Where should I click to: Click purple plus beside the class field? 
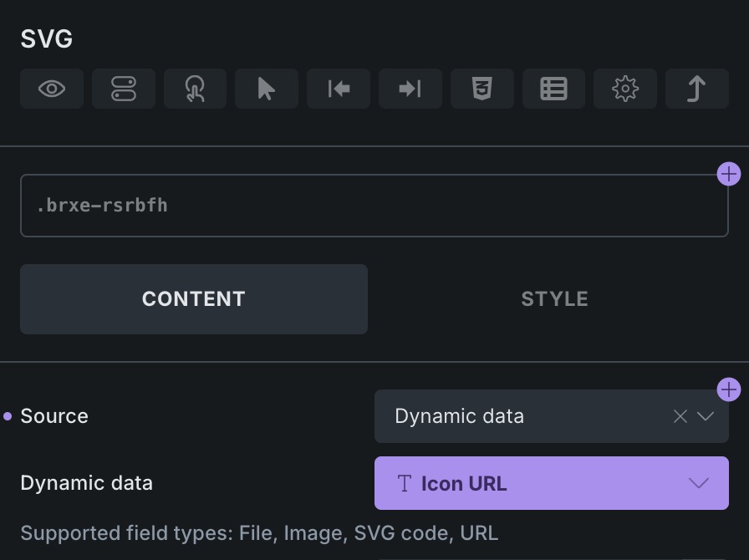tap(729, 174)
